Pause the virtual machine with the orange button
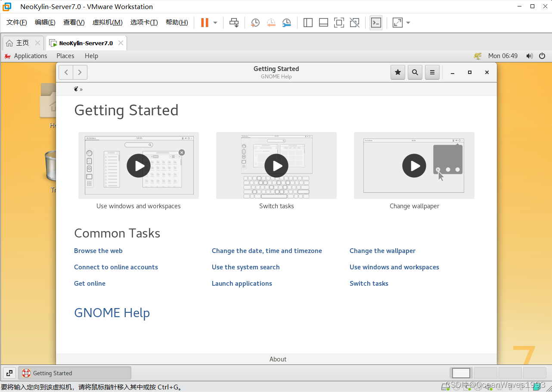552x392 pixels. (x=205, y=22)
